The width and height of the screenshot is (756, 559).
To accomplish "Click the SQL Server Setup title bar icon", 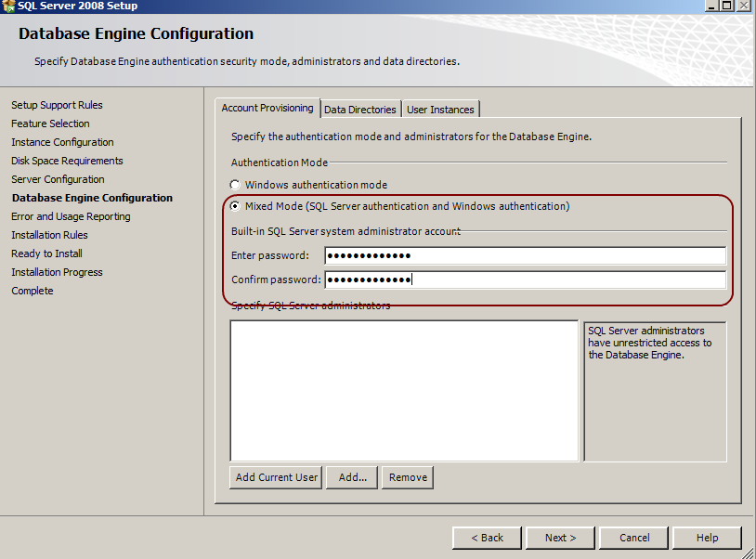I will pos(7,6).
